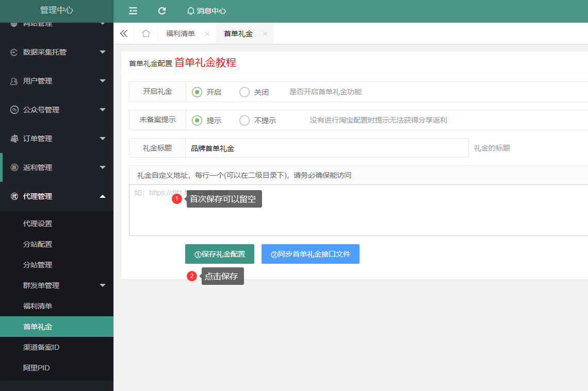Click the 代理管理 menu label
The height and width of the screenshot is (391, 588).
pyautogui.click(x=38, y=196)
